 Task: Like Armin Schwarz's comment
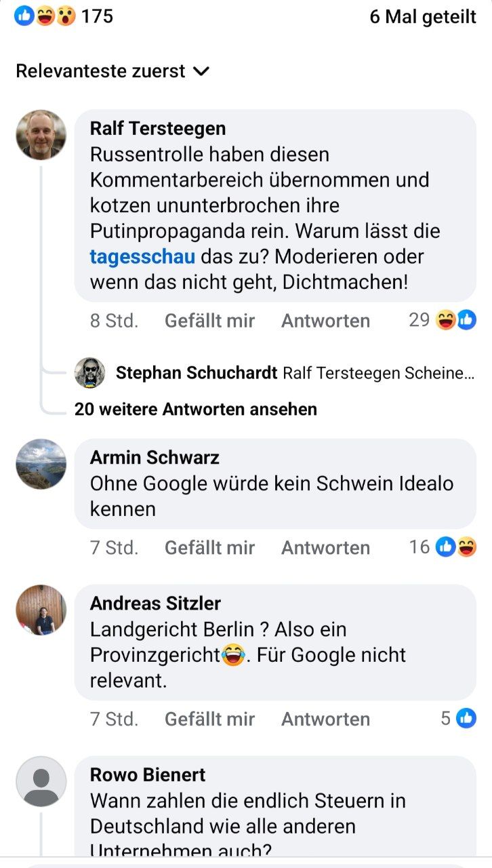[x=209, y=547]
